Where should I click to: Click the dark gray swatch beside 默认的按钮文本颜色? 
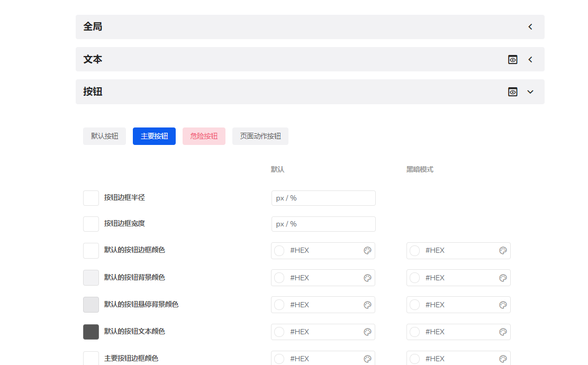(x=91, y=332)
